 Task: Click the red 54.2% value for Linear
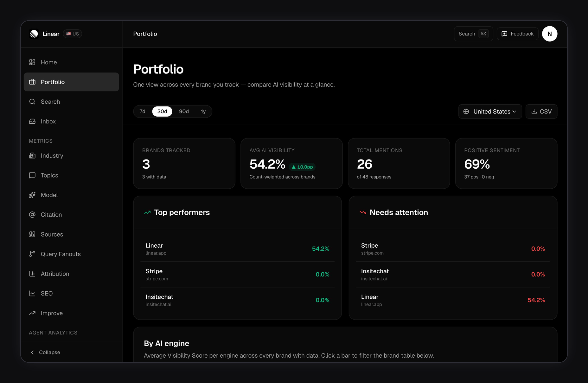click(536, 300)
